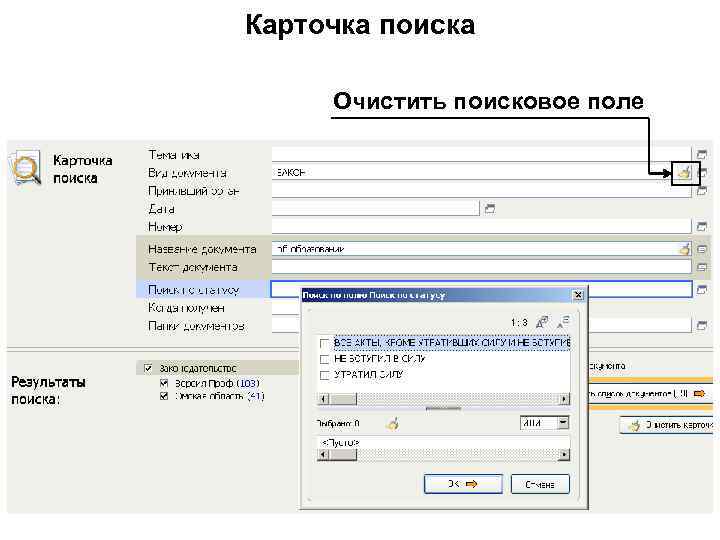Viewport: 720px width, 540px height.
Task: Click the Поиск по статусу field label
Action: [x=193, y=290]
